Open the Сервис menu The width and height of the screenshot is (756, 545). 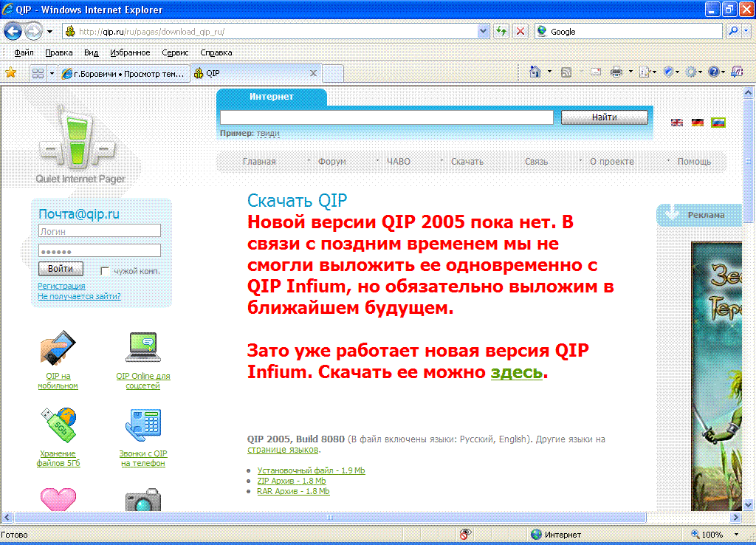click(175, 52)
